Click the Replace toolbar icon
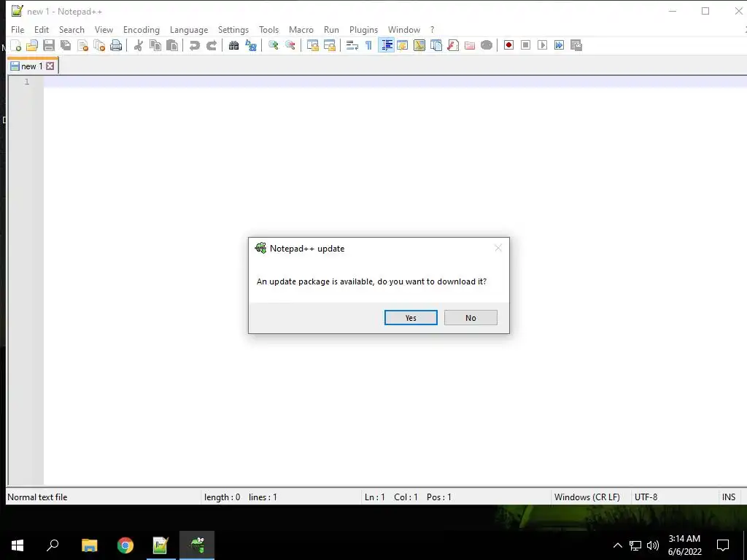 [x=251, y=45]
